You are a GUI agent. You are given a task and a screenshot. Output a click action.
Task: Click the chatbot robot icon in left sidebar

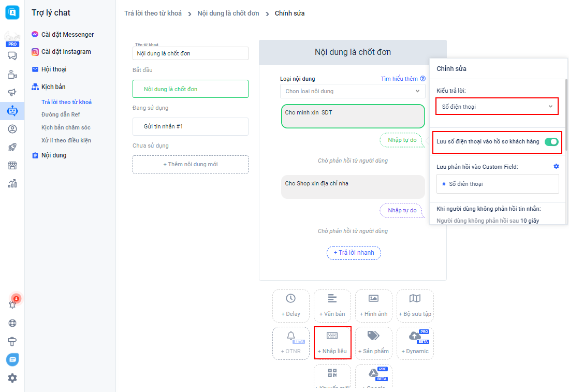12,111
